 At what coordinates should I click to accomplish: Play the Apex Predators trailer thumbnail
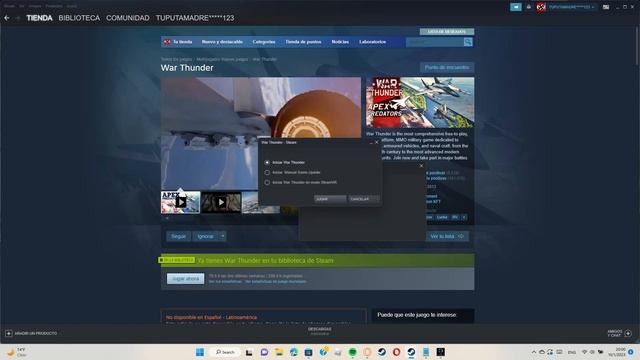pos(180,202)
